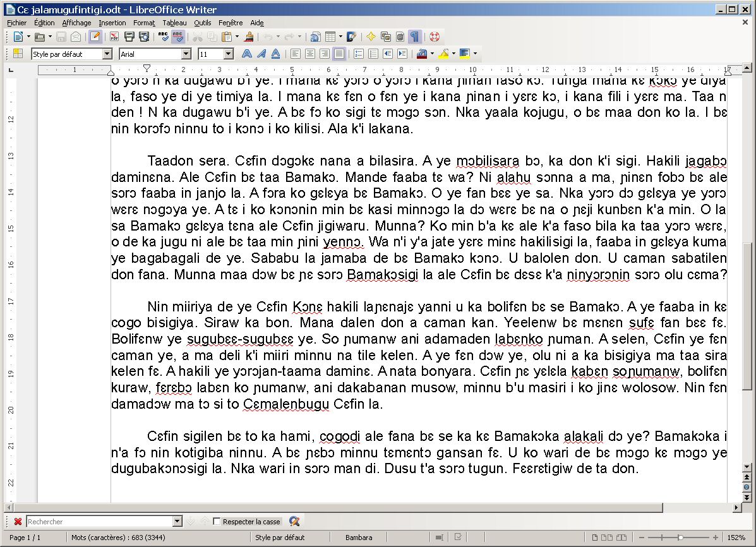This screenshot has height=547, width=756.
Task: Decrease the paragraph indent
Action: 388,54
